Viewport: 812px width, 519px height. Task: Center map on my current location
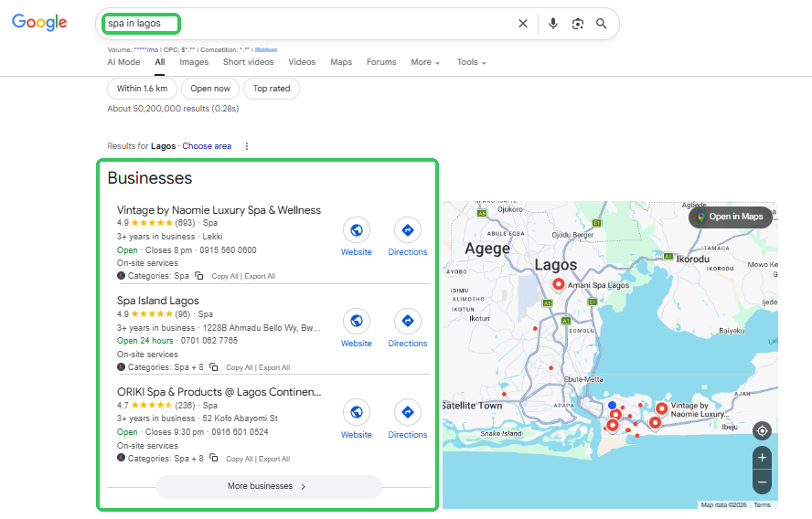[x=762, y=431]
